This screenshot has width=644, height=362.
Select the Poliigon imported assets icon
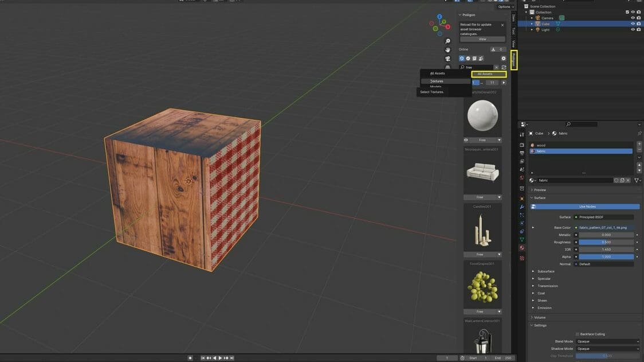pos(474,59)
